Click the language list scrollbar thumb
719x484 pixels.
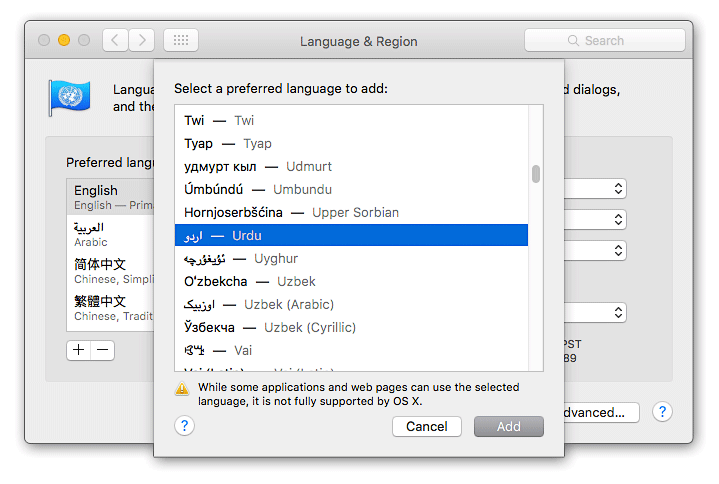(536, 174)
